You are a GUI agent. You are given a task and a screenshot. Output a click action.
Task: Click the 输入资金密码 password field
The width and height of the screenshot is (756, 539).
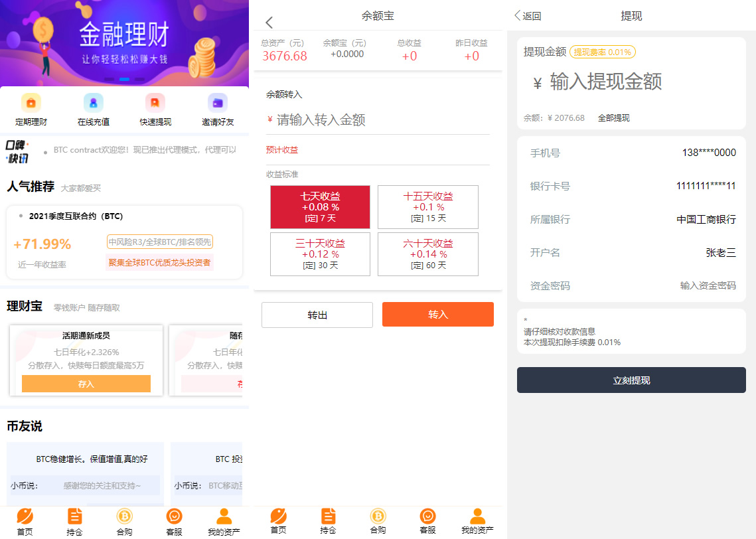(708, 286)
